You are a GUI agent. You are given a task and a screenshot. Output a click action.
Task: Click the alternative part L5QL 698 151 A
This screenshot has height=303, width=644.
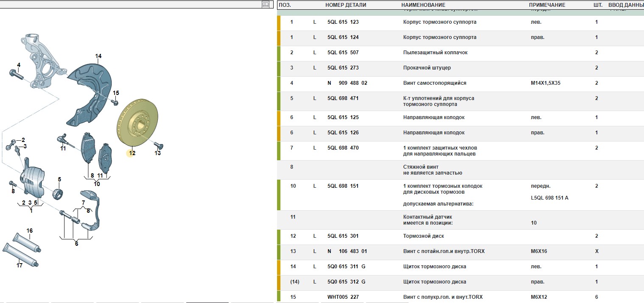click(550, 198)
